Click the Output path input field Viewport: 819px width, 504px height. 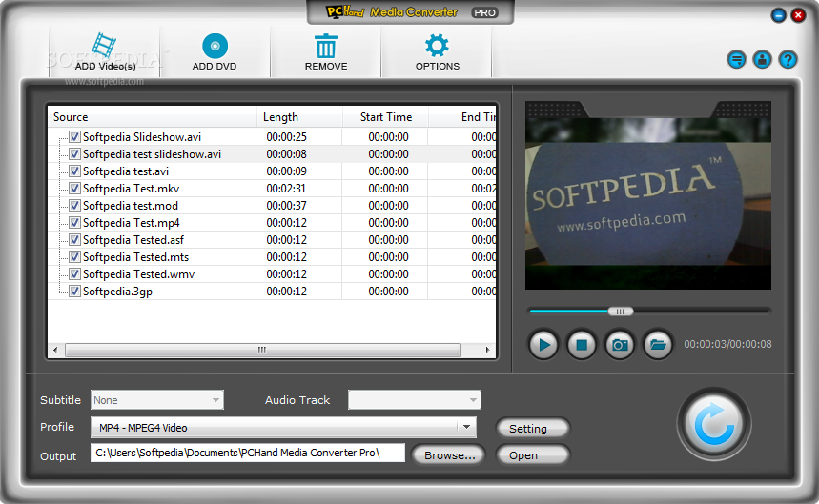[x=248, y=453]
